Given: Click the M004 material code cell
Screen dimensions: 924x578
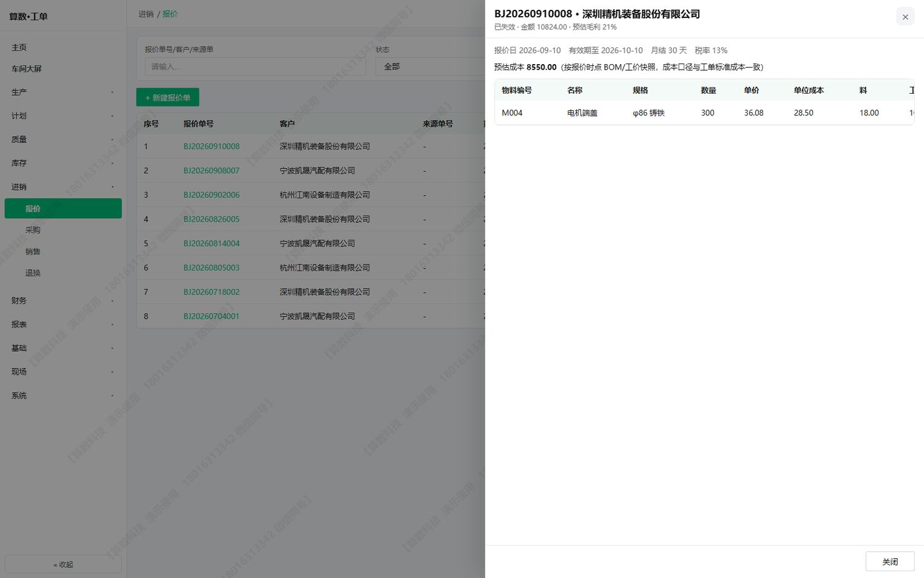Looking at the screenshot, I should click(x=512, y=113).
